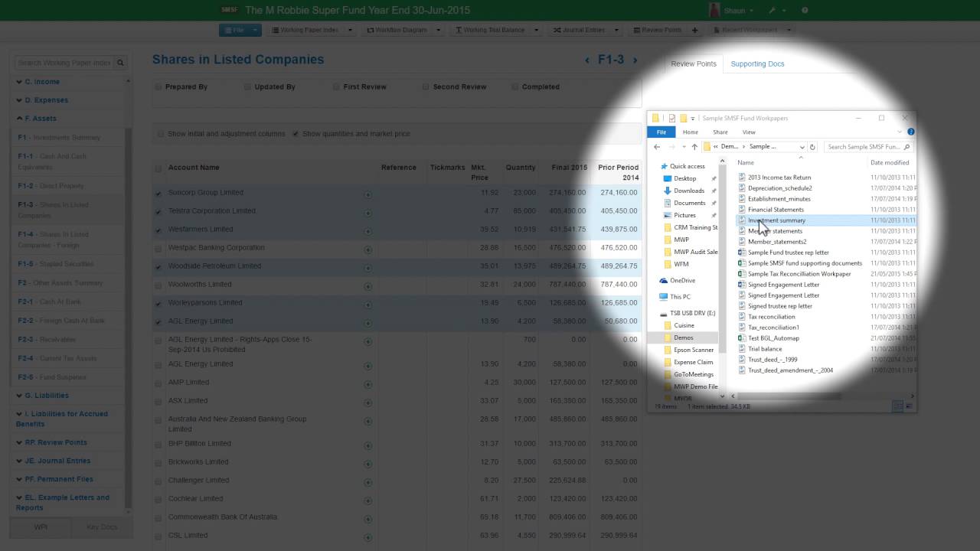This screenshot has width=980, height=551.
Task: Open the Explorer address bar history dropdown
Action: coord(802,147)
